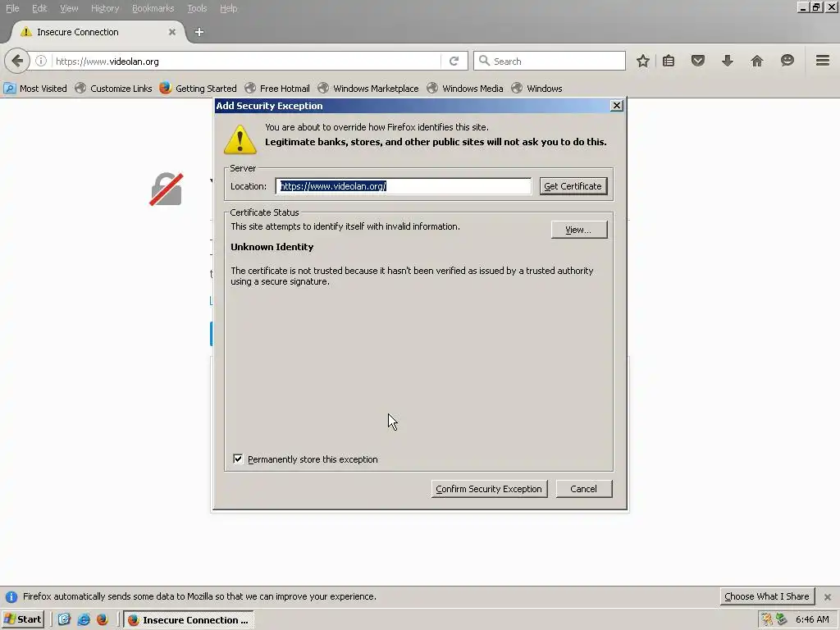840x630 pixels.
Task: Cancel the security exception dialog
Action: tap(584, 489)
